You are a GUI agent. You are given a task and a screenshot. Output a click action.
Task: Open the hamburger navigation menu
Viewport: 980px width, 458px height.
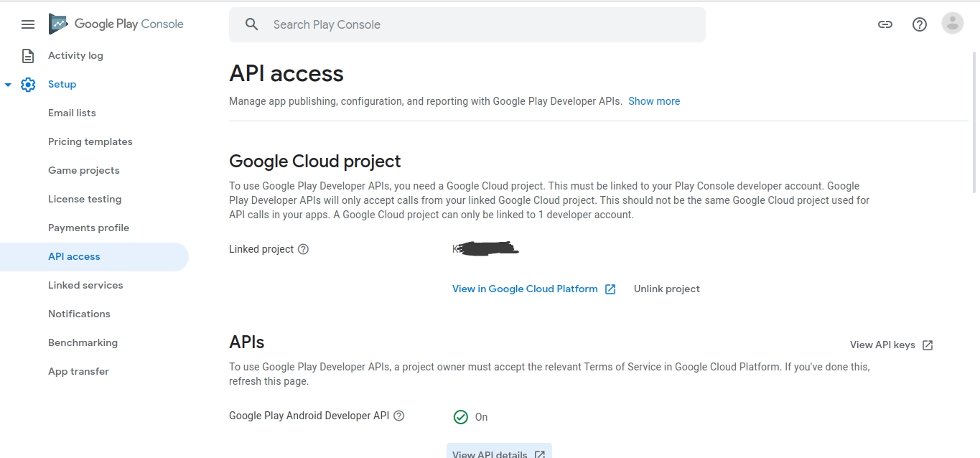(28, 24)
